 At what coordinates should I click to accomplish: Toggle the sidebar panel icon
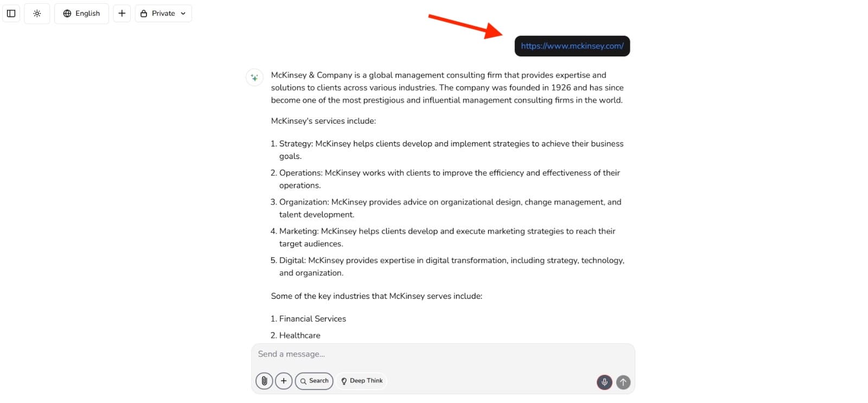[x=11, y=14]
